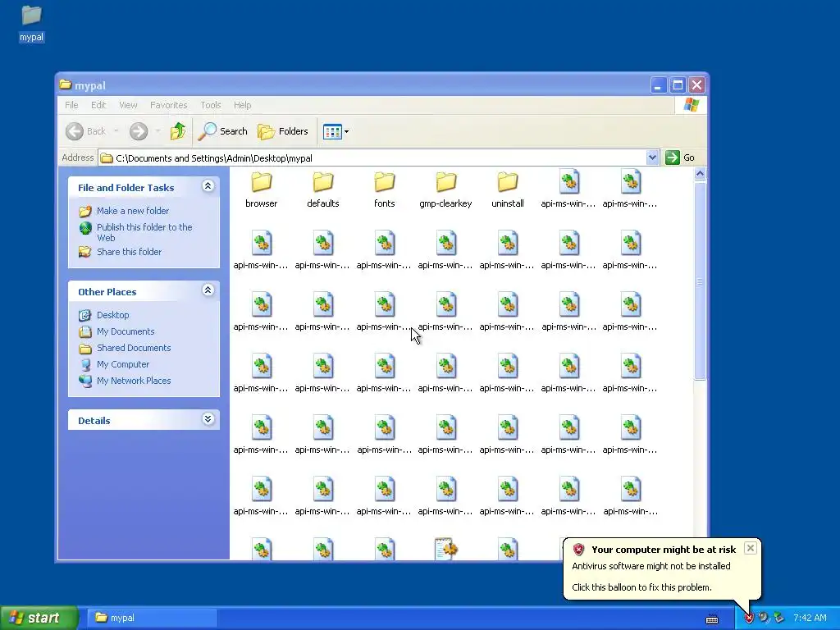Open the Edit menu

click(x=98, y=105)
